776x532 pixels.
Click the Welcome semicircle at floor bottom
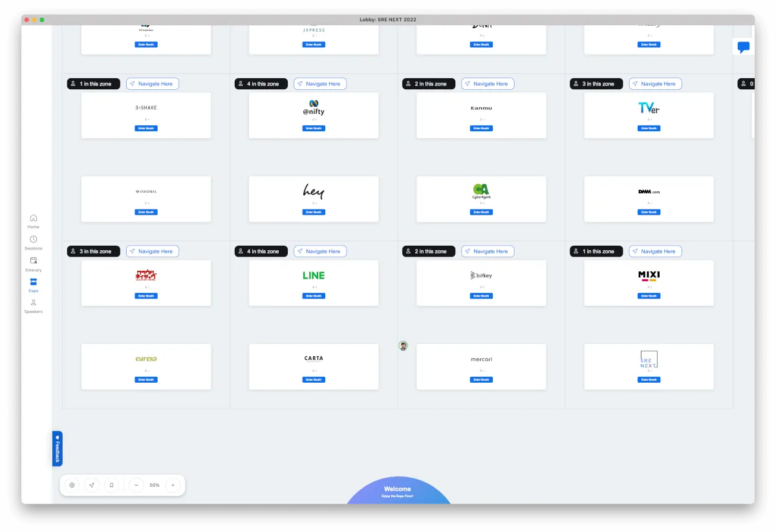(x=398, y=492)
